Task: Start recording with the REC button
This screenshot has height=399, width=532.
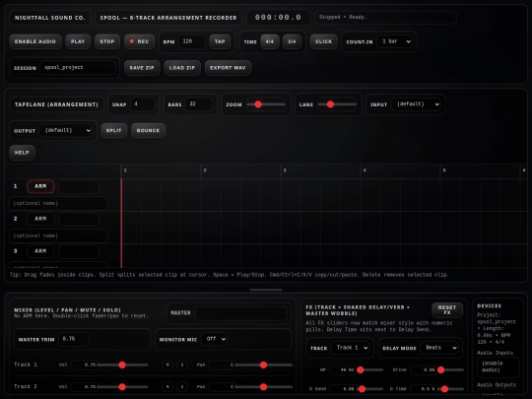Action: (140, 41)
